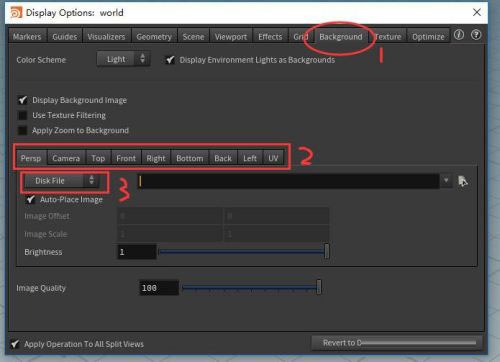Click the file chooser icon
The image size is (500, 362).
463,181
